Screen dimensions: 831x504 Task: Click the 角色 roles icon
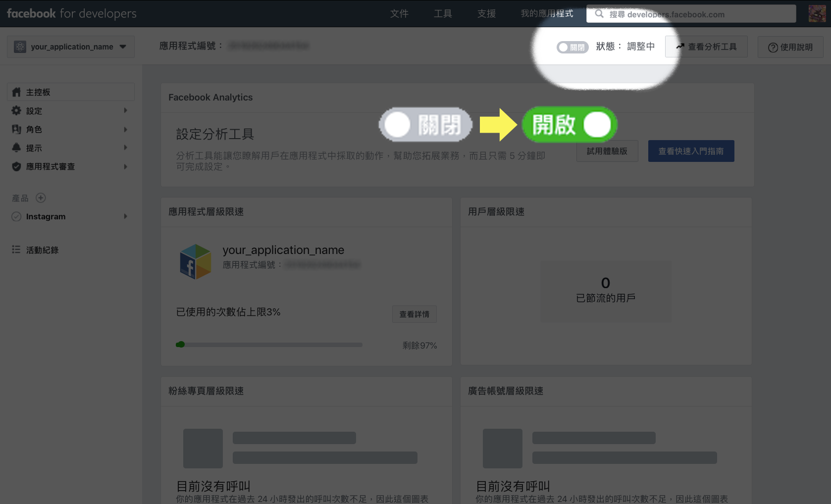coord(16,129)
